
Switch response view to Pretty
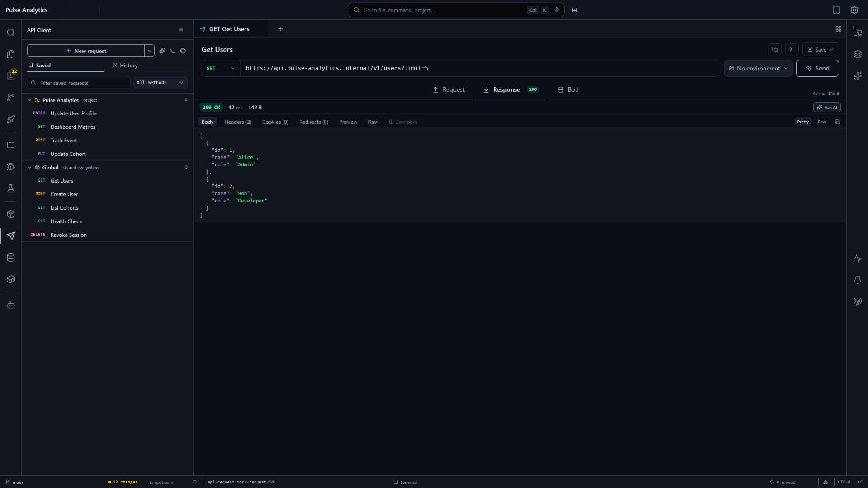click(803, 122)
